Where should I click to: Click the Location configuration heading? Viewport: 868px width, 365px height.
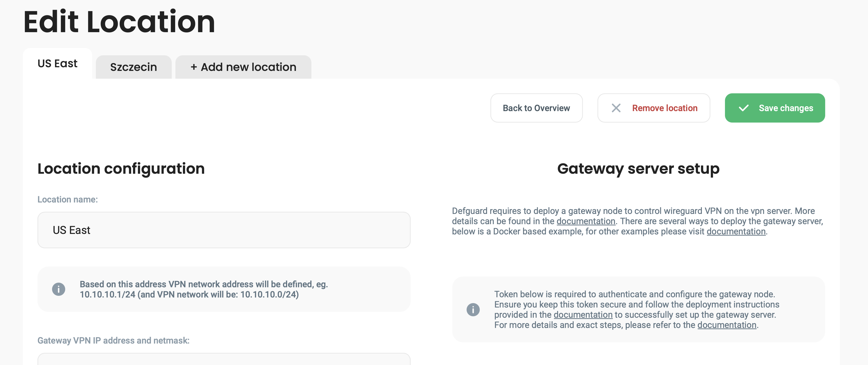click(x=121, y=169)
